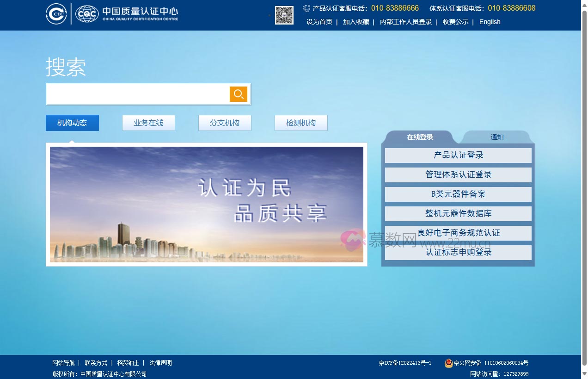Open 产品认证登录
Screen dimensions: 588x379
458,155
